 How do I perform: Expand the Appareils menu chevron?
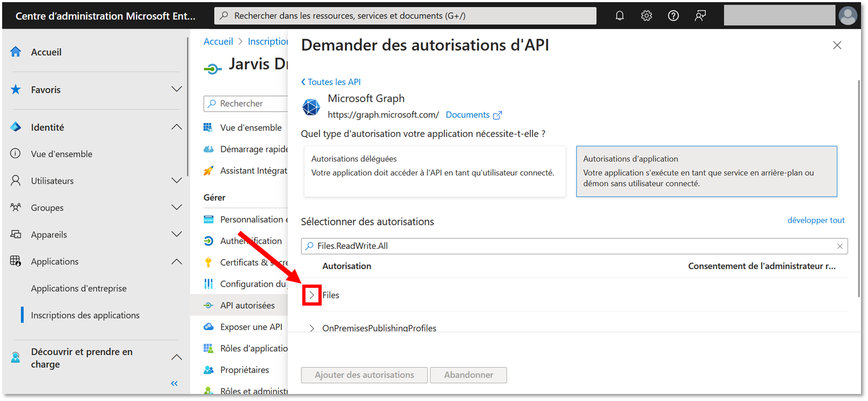(x=176, y=234)
